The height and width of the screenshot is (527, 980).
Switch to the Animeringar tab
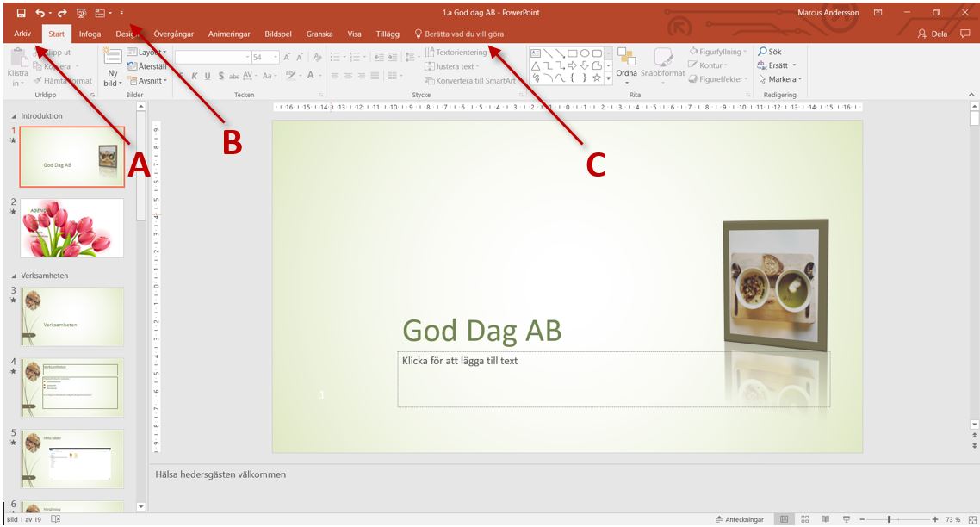[x=229, y=34]
